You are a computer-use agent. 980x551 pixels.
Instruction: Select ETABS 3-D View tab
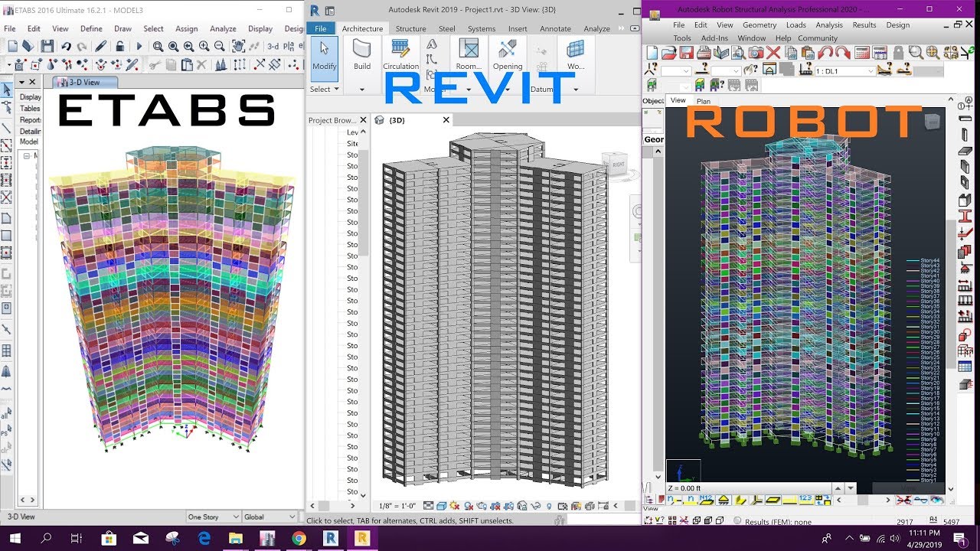click(84, 82)
